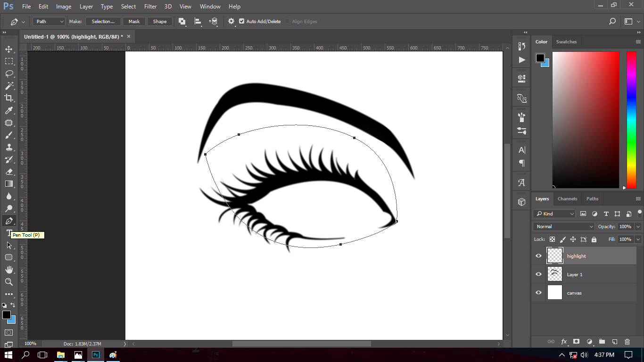Open the Select menu
The height and width of the screenshot is (362, 644).
pyautogui.click(x=128, y=7)
